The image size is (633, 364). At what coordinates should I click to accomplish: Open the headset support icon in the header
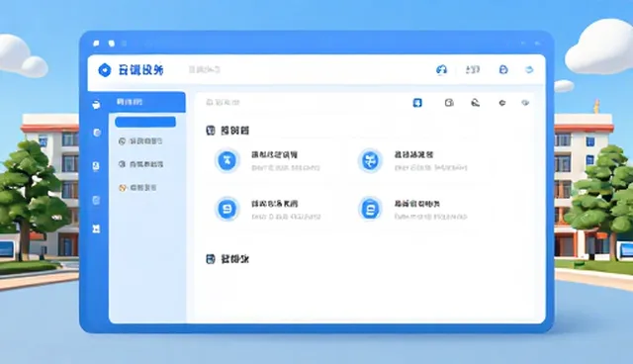pyautogui.click(x=442, y=70)
